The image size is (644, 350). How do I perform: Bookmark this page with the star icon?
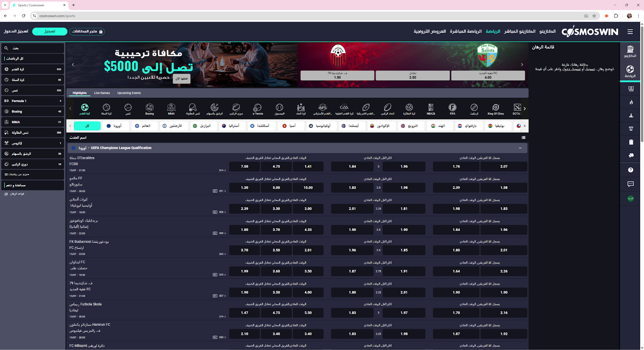(x=594, y=16)
